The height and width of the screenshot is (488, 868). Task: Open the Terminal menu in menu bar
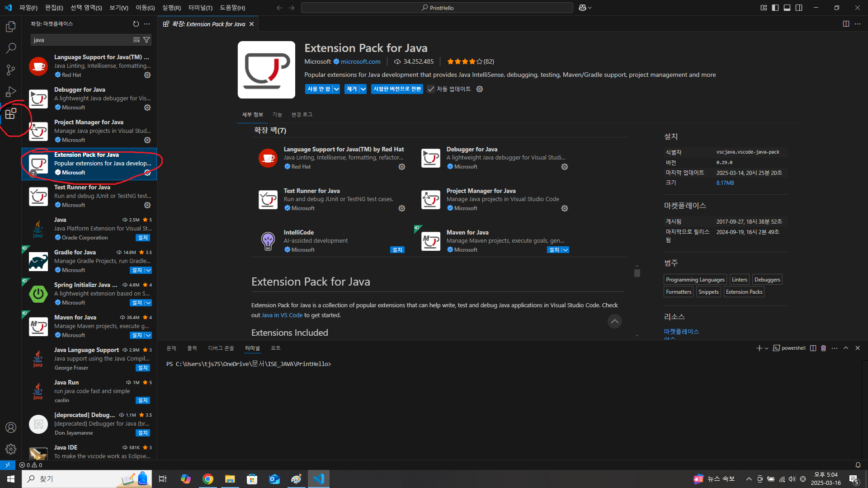point(200,8)
